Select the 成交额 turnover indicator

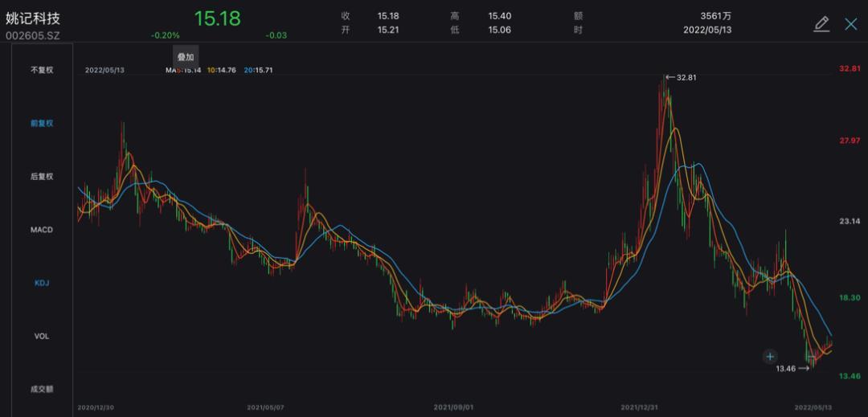coord(41,389)
